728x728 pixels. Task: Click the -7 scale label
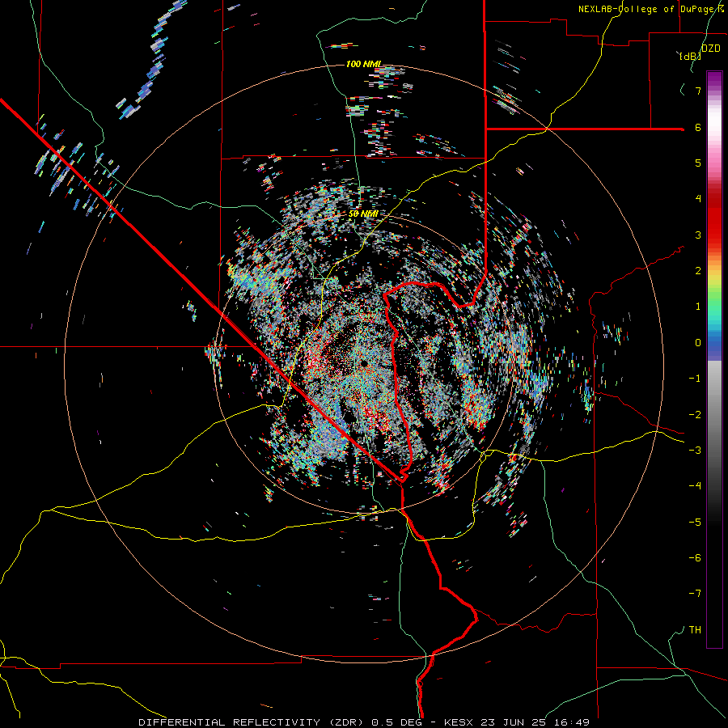695,594
